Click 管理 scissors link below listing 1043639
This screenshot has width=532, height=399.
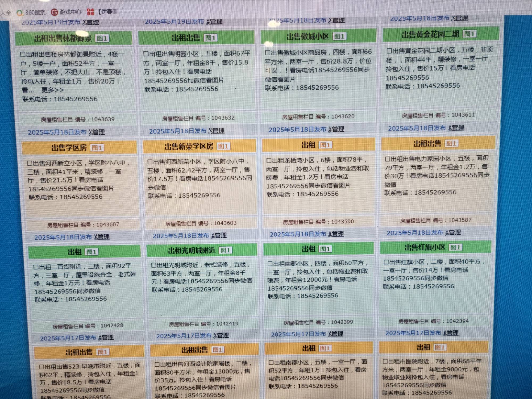click(97, 132)
